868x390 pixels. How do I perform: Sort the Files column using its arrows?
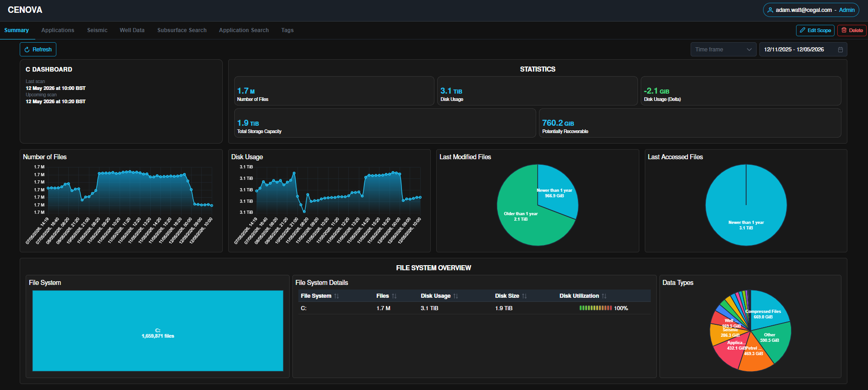pos(394,296)
